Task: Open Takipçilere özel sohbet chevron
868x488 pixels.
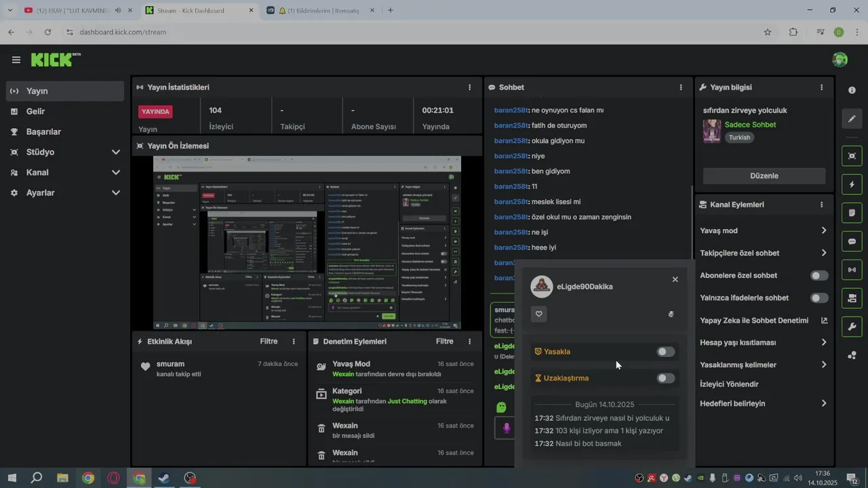Action: (824, 253)
